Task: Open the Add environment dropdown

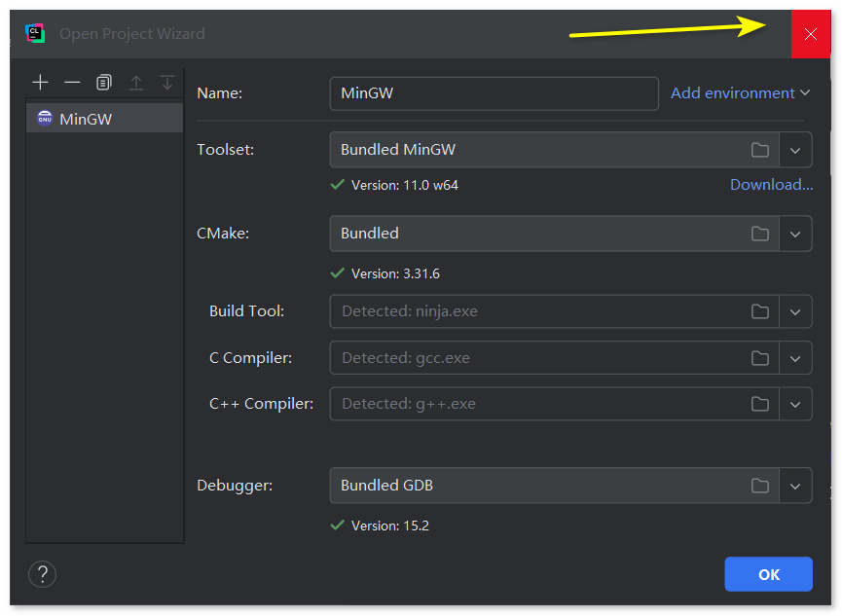Action: tap(741, 92)
